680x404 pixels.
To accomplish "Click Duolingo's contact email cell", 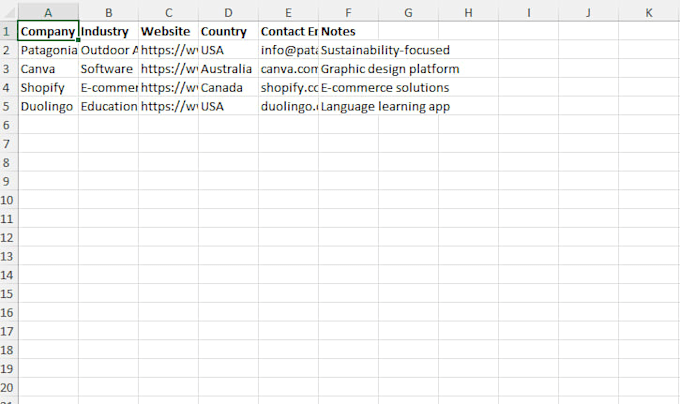I will pyautogui.click(x=288, y=106).
